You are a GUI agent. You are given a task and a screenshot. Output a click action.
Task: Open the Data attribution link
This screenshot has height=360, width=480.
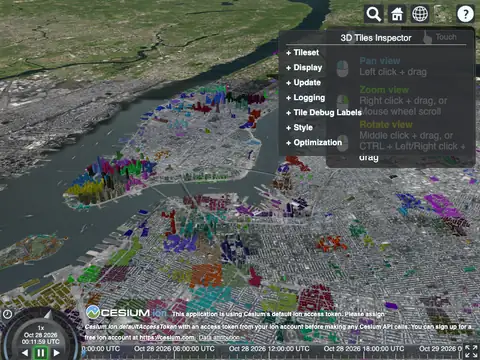pyautogui.click(x=219, y=338)
